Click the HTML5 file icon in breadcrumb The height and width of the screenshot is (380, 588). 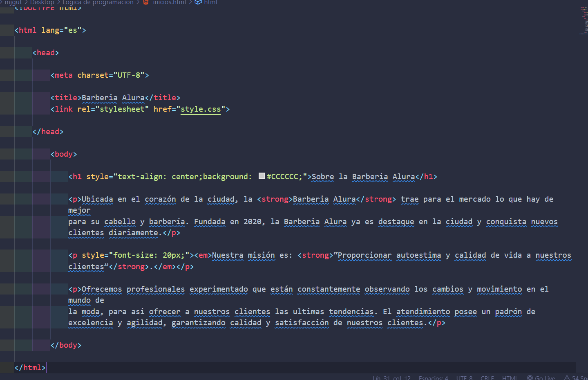tap(146, 2)
